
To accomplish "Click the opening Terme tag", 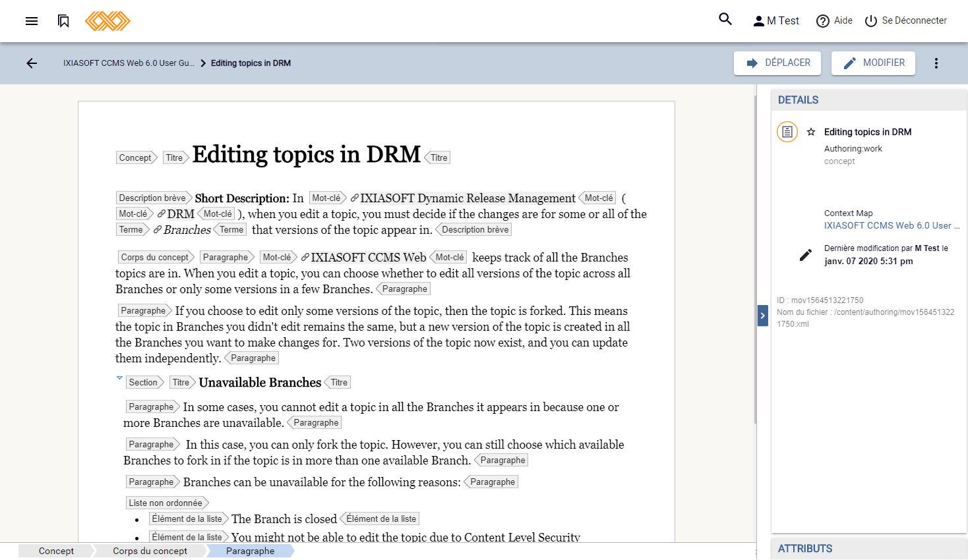I will pos(132,229).
